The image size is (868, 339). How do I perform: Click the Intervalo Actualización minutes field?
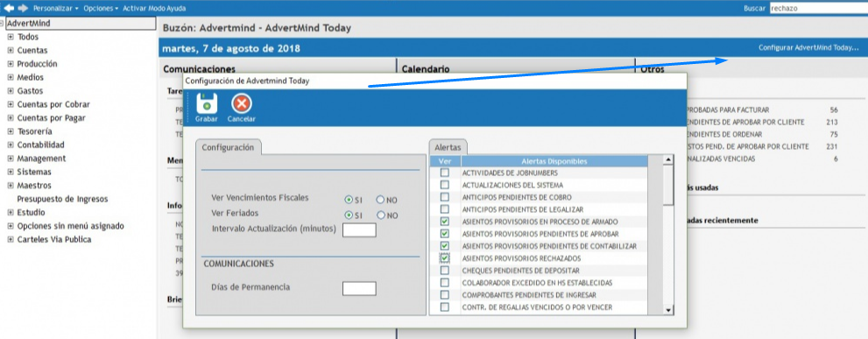click(x=359, y=230)
